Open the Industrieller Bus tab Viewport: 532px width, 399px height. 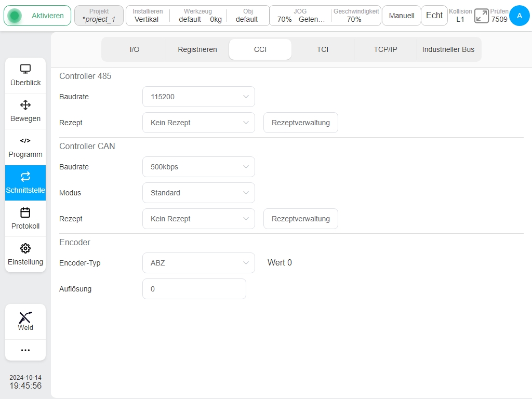tap(448, 49)
